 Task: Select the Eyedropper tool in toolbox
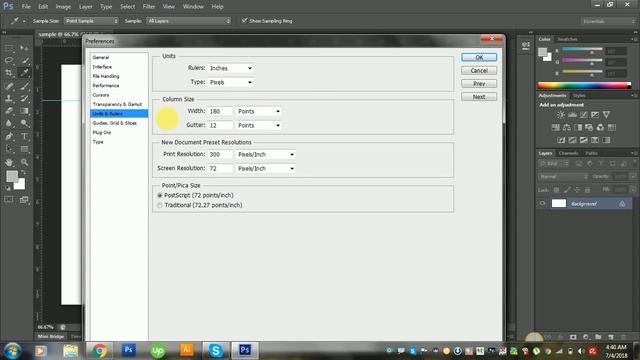24,73
